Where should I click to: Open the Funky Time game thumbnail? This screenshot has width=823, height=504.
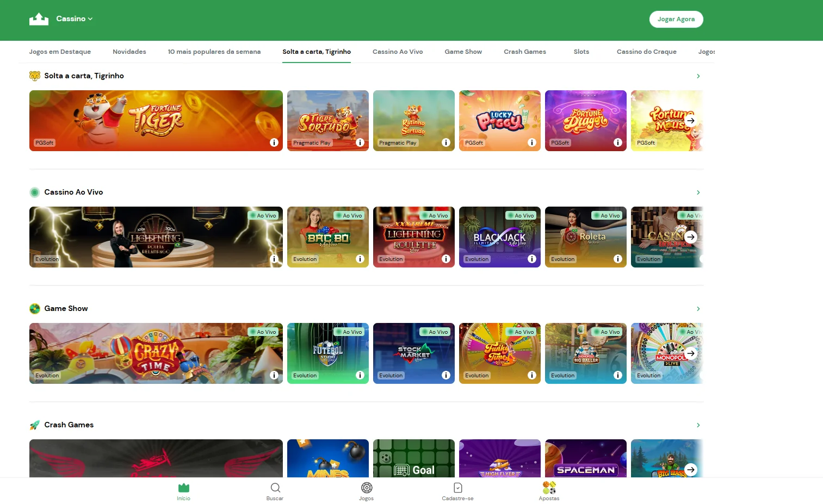tap(500, 353)
